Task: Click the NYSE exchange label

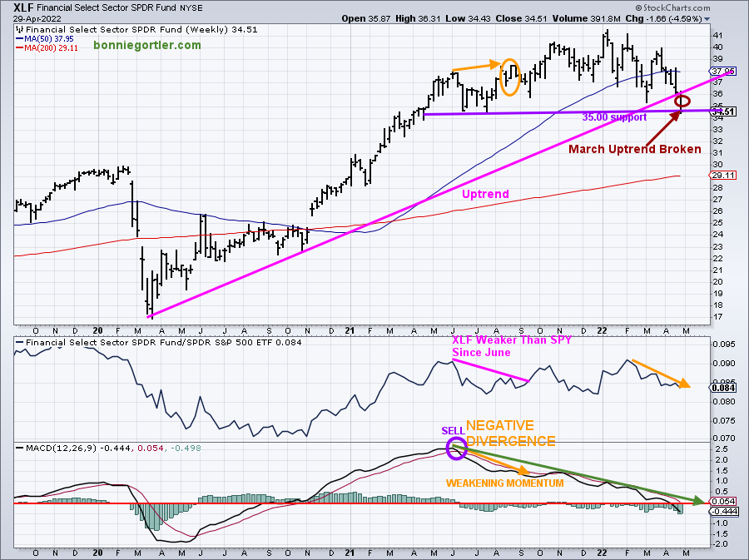Action: click(191, 8)
